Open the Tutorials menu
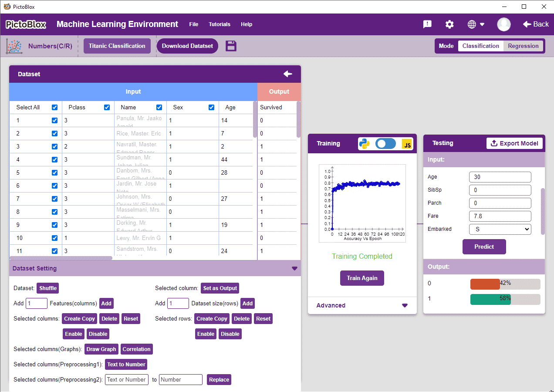Screen dimensions: 554x392 220,24
